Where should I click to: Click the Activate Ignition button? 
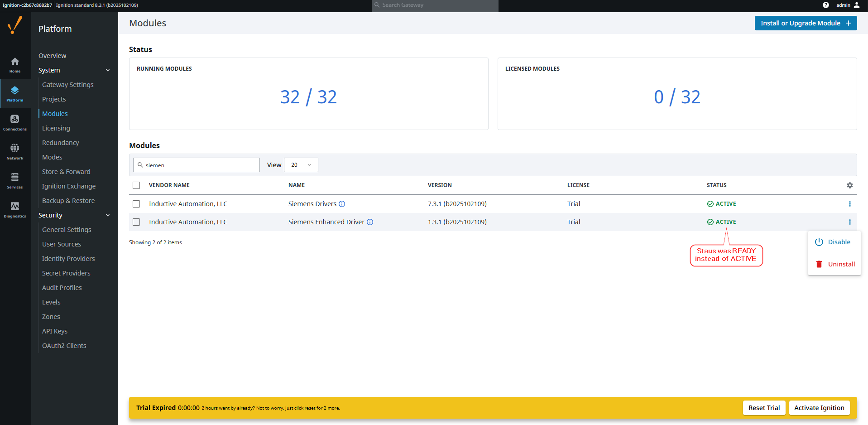pyautogui.click(x=819, y=408)
